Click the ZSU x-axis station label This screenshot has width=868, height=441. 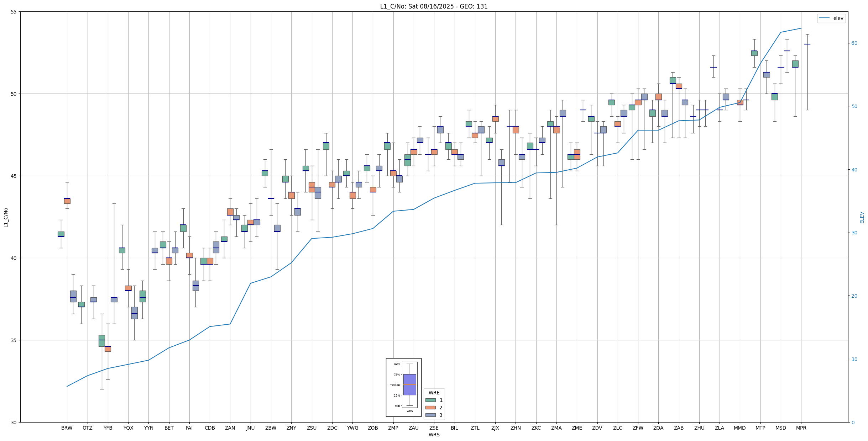click(x=312, y=428)
